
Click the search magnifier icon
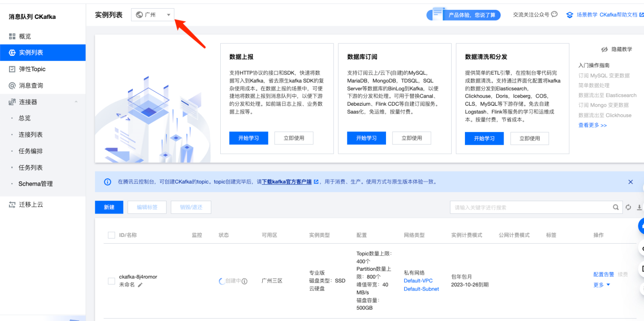(x=616, y=207)
